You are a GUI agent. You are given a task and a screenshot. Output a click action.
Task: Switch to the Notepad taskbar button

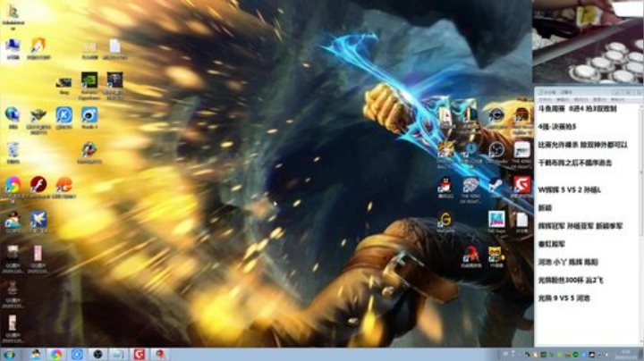pyautogui.click(x=118, y=355)
